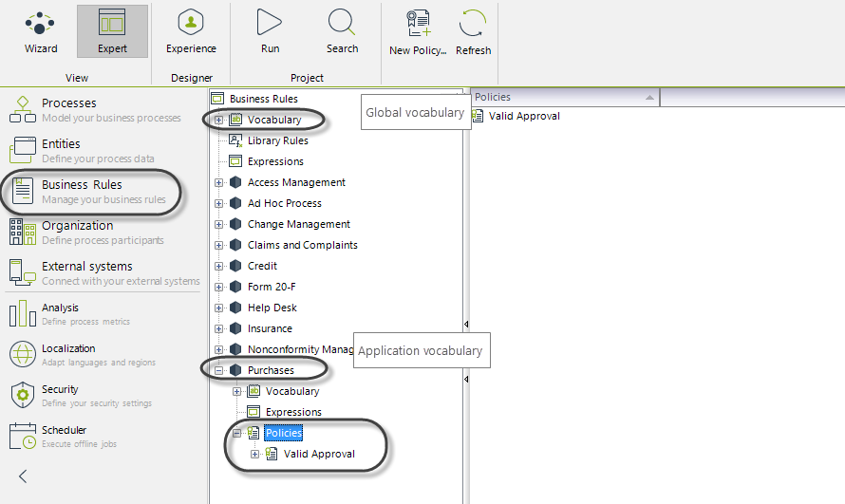Open the Wizard view
Screen dimensions: 845x504
pos(41,31)
